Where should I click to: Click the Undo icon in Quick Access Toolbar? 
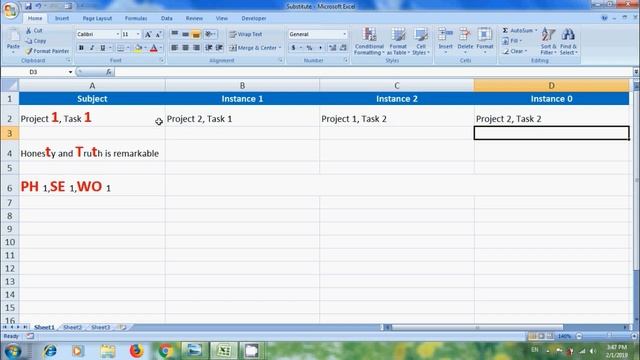point(39,6)
